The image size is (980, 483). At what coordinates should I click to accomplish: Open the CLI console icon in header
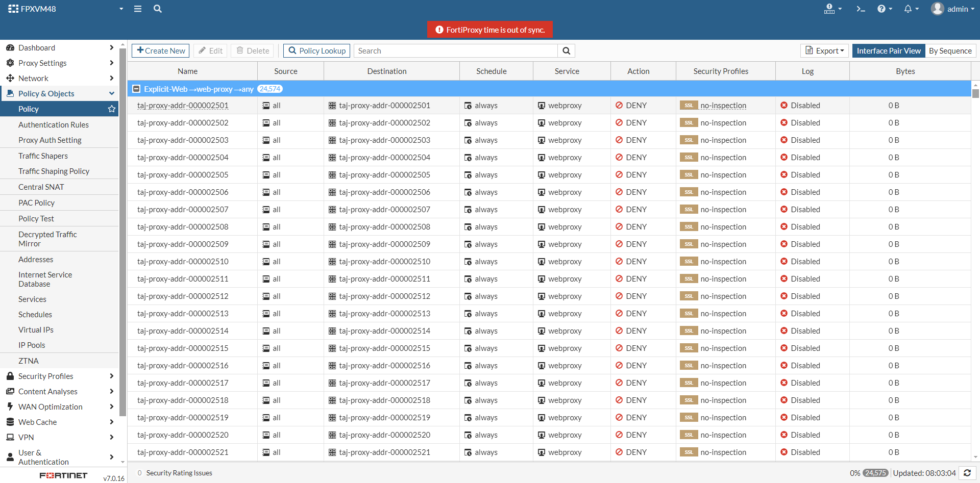click(x=861, y=9)
